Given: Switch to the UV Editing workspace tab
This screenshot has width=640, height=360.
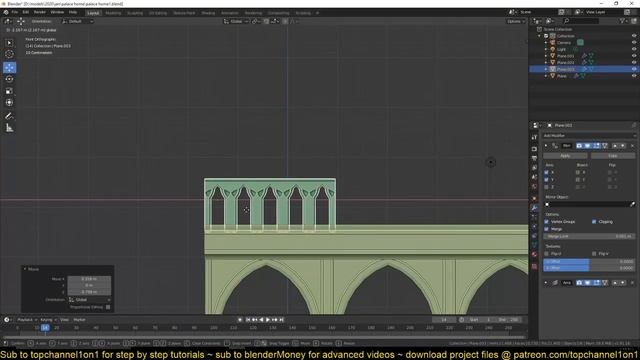Looking at the screenshot, I should (x=158, y=13).
